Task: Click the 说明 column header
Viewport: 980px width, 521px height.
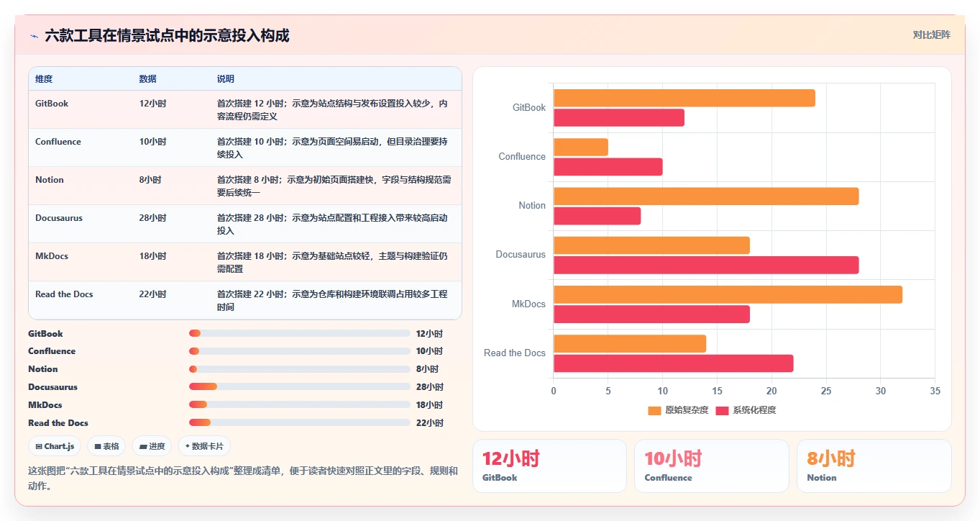Action: [x=226, y=79]
